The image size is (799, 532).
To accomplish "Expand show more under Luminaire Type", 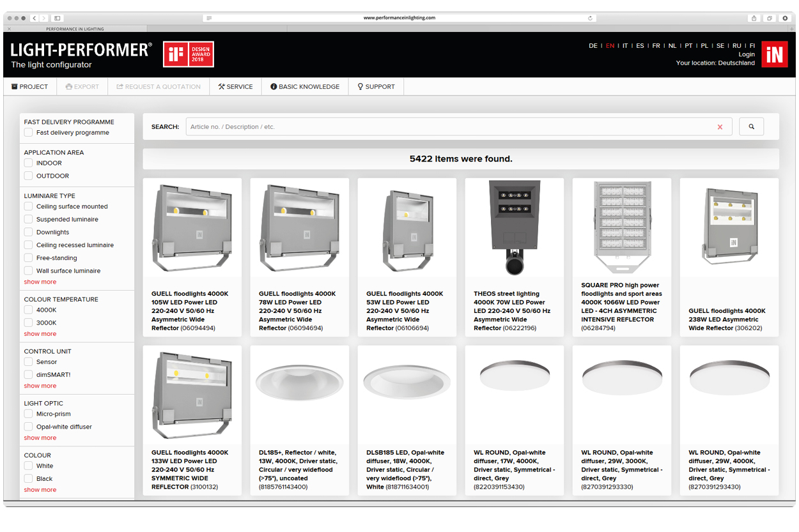I will coord(40,282).
